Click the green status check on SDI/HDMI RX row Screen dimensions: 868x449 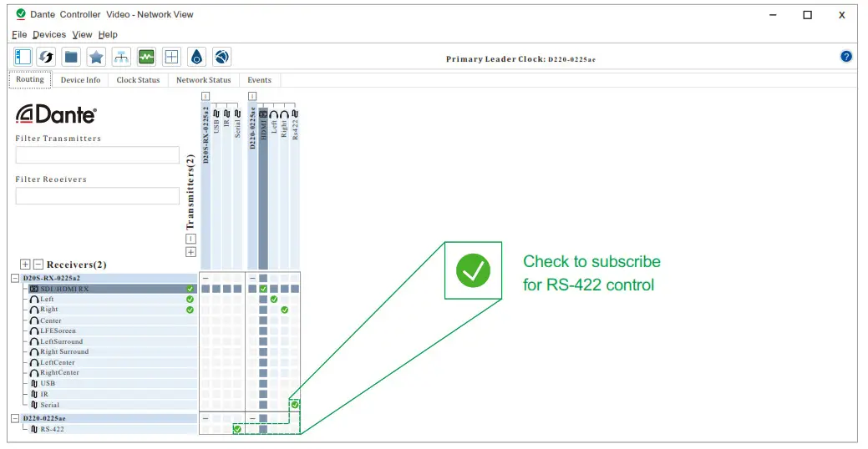[190, 289]
